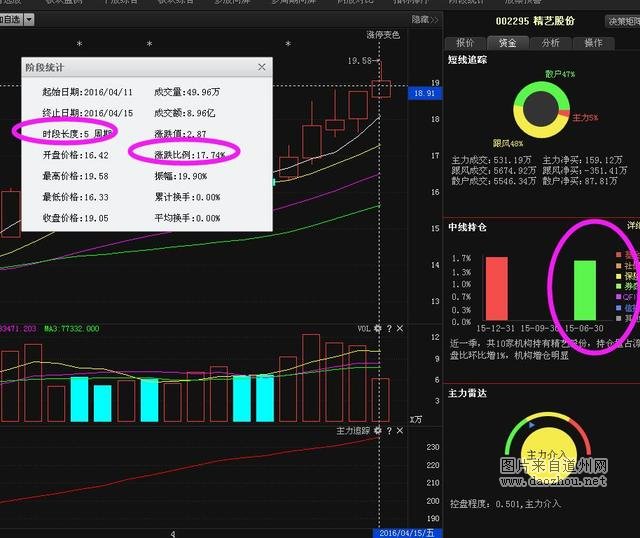The width and height of the screenshot is (640, 538).
Task: Close the 阶段统计 statistics dialog
Action: click(x=262, y=67)
